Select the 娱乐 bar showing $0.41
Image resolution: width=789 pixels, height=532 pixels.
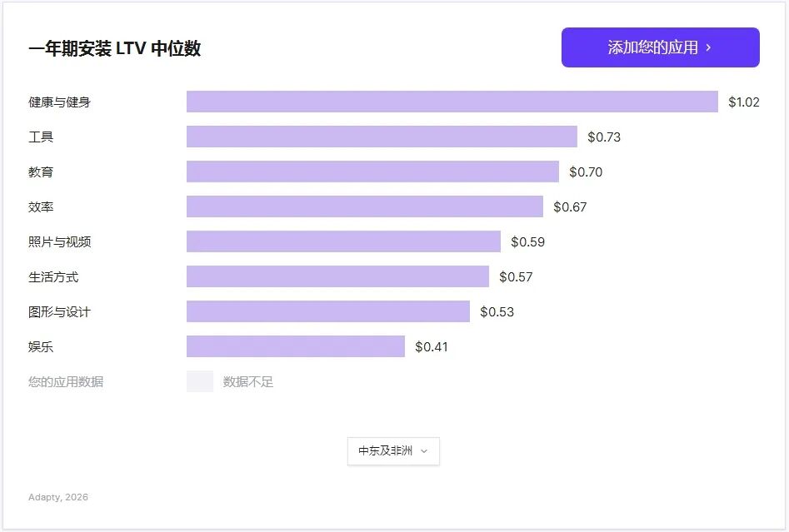(296, 346)
